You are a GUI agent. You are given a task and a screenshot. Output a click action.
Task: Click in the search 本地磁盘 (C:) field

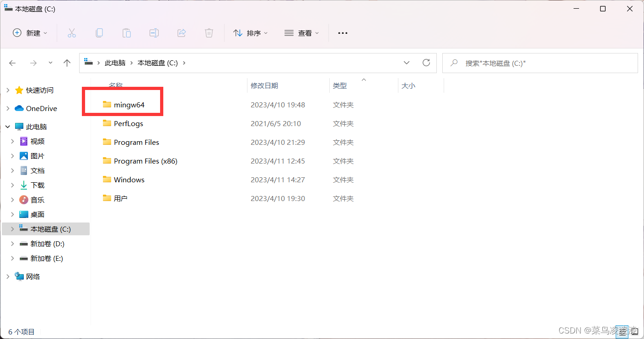point(540,63)
